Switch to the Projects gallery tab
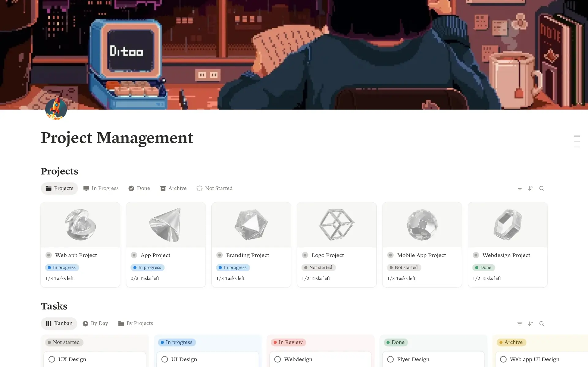 point(59,189)
